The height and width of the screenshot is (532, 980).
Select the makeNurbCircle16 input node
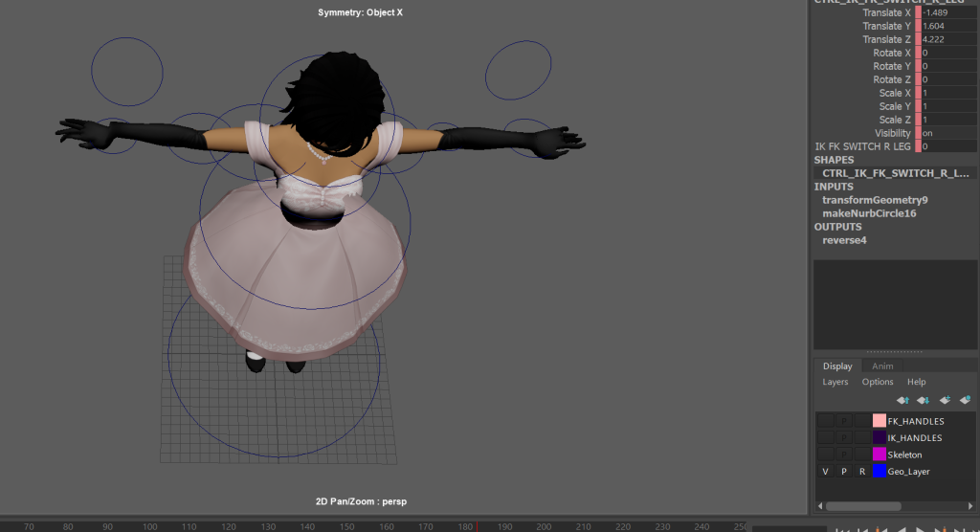[869, 213]
